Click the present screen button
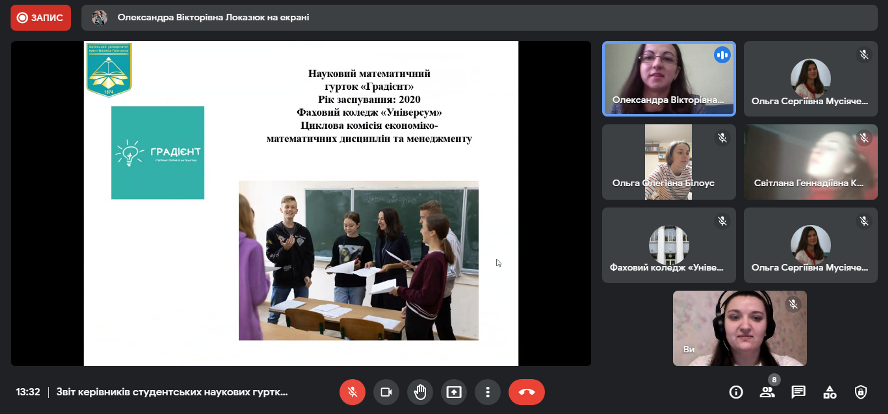The height and width of the screenshot is (414, 888). coord(454,392)
